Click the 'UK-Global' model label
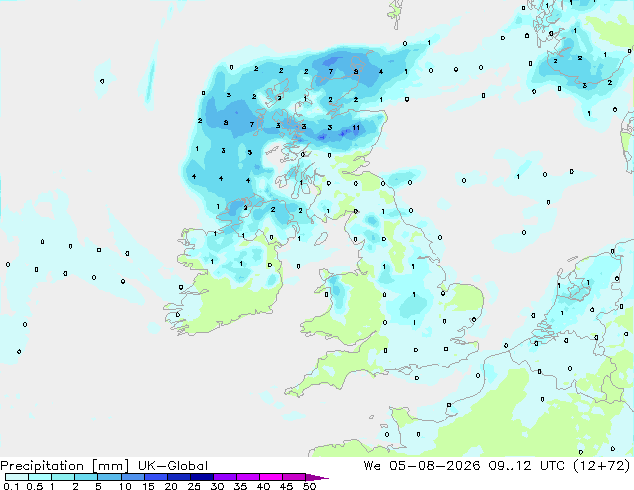634x490 pixels. pos(173,466)
